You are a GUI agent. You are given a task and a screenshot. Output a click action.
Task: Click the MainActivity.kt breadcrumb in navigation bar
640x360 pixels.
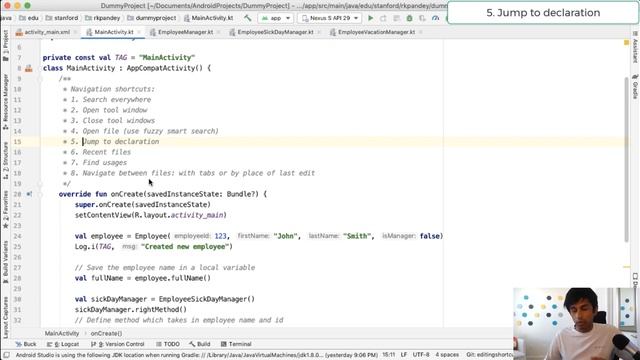(208, 18)
